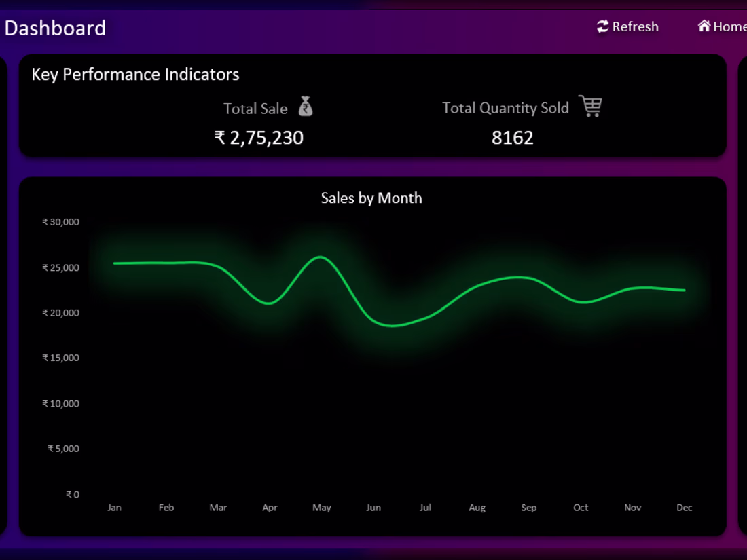Click the Key Performance Indicators header
Viewport: 747px width, 560px height.
(x=135, y=75)
